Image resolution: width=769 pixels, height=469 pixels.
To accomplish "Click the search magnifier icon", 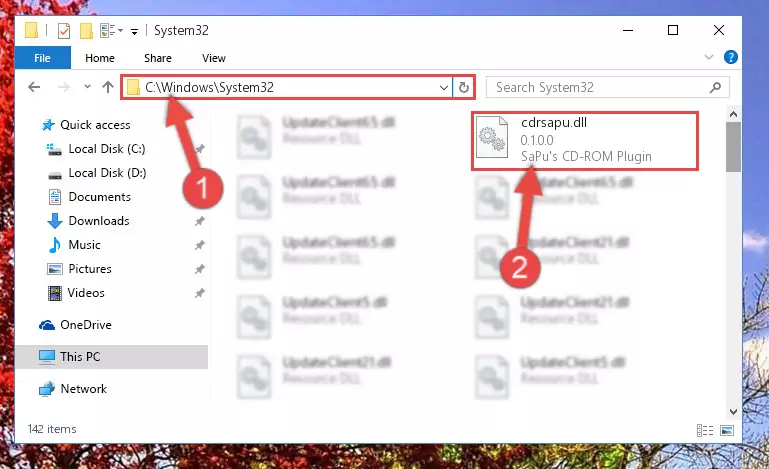I will [x=716, y=87].
